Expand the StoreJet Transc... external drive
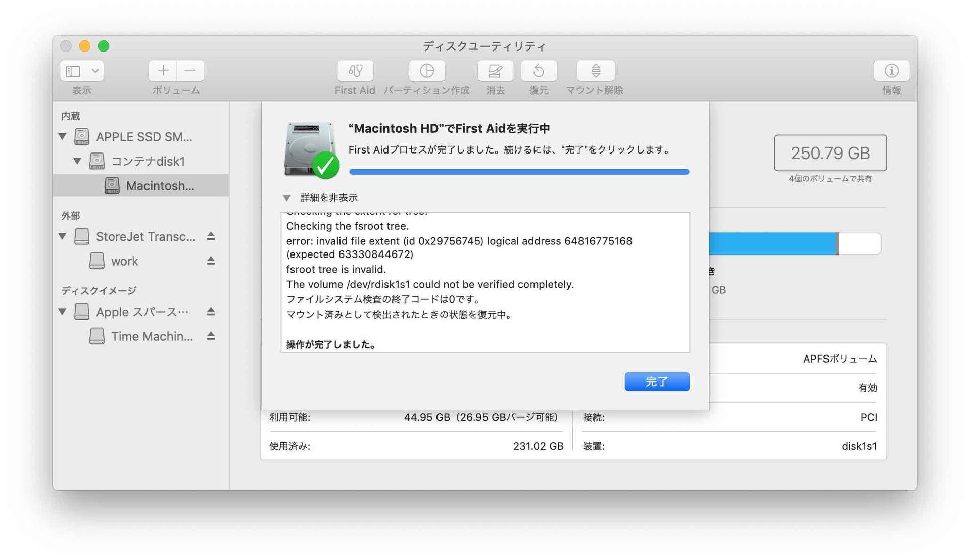This screenshot has width=970, height=560. point(67,237)
